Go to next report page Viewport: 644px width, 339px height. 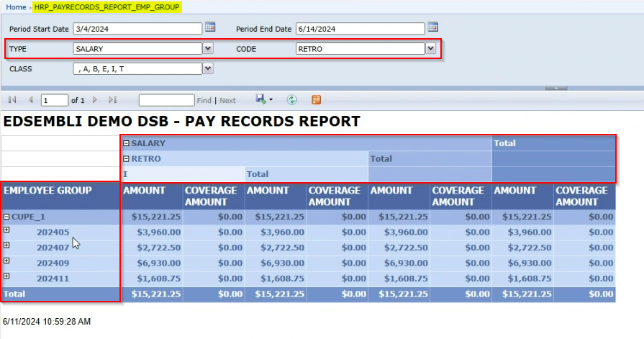95,100
